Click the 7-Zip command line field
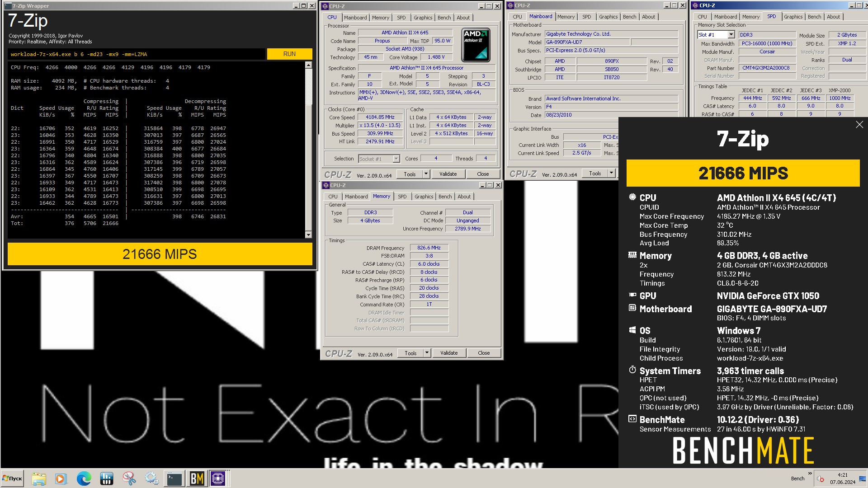This screenshot has height=488, width=868. pyautogui.click(x=137, y=54)
